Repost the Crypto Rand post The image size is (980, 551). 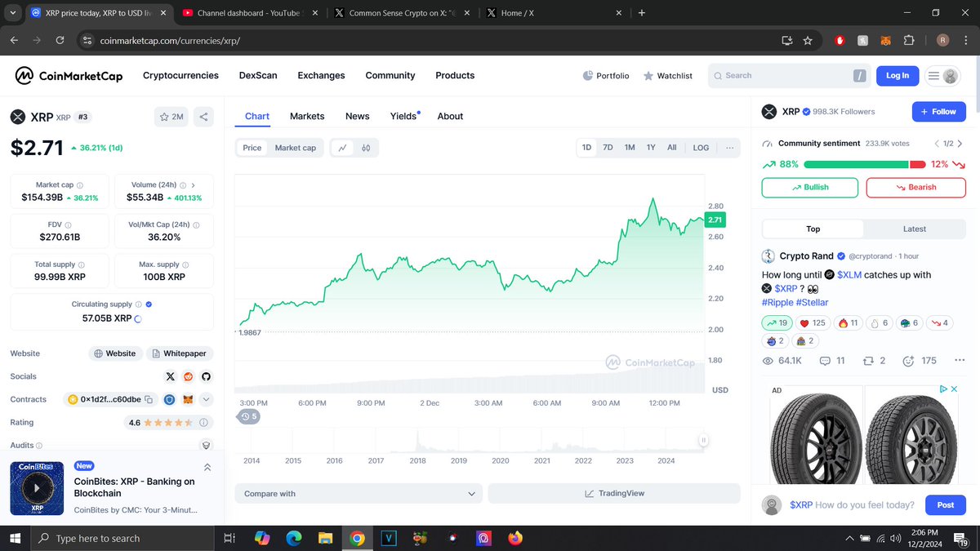click(x=874, y=361)
